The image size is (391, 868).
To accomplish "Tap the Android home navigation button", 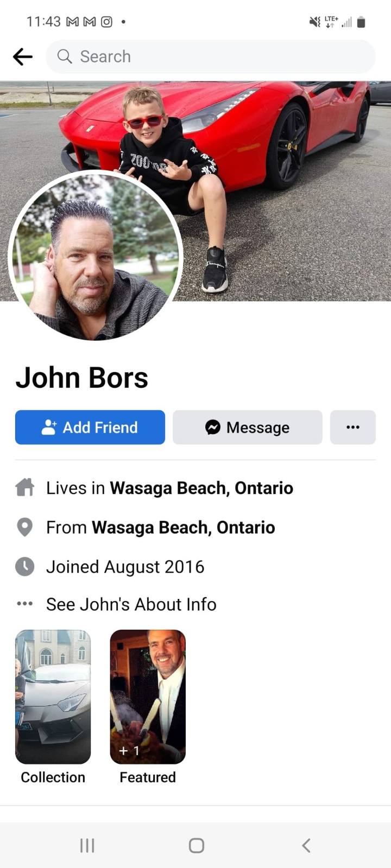I will tap(197, 845).
